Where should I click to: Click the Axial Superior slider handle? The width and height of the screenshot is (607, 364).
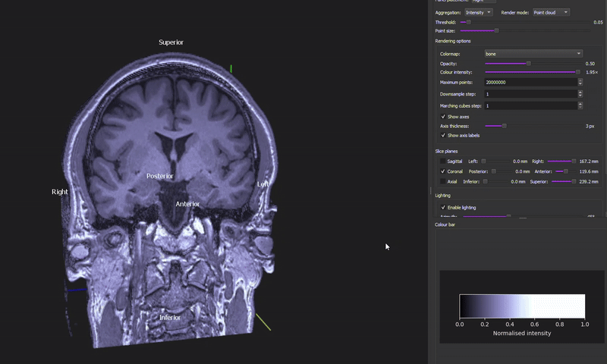pyautogui.click(x=574, y=182)
